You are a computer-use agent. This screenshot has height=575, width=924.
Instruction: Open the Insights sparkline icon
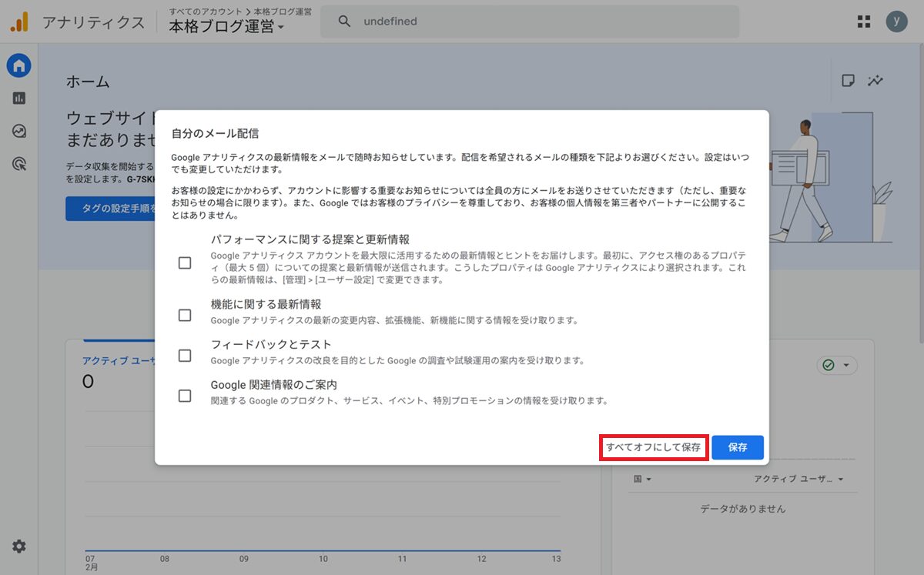click(x=875, y=81)
